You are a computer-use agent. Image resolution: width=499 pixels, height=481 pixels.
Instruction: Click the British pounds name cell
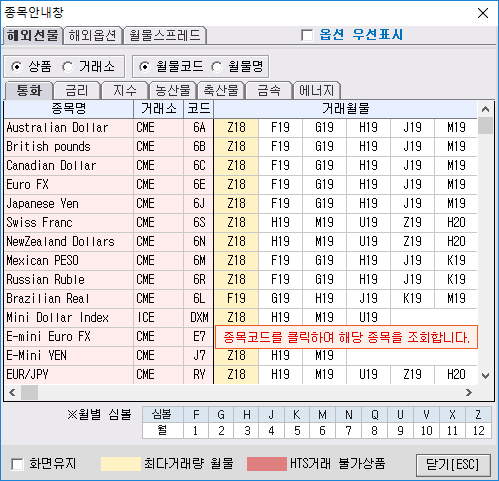pos(69,147)
